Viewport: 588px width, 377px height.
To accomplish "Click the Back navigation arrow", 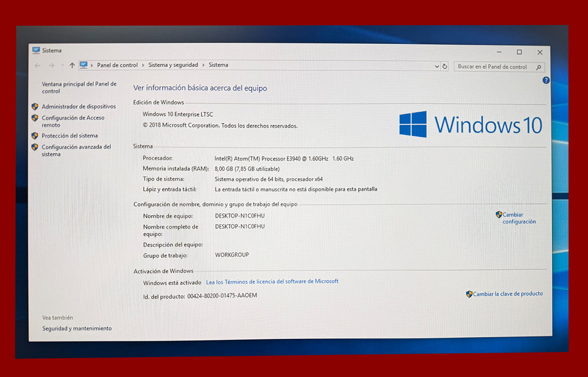I will click(37, 65).
